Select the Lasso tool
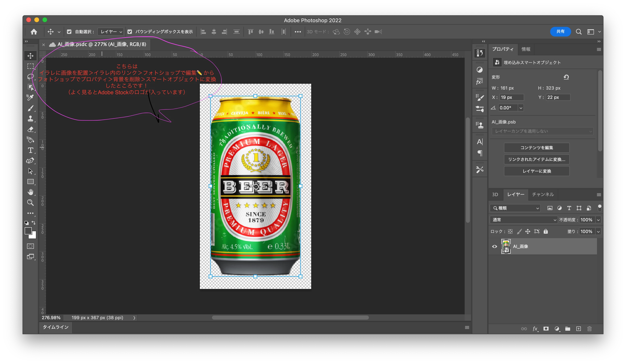Screen dimensions: 626x364 click(x=30, y=76)
